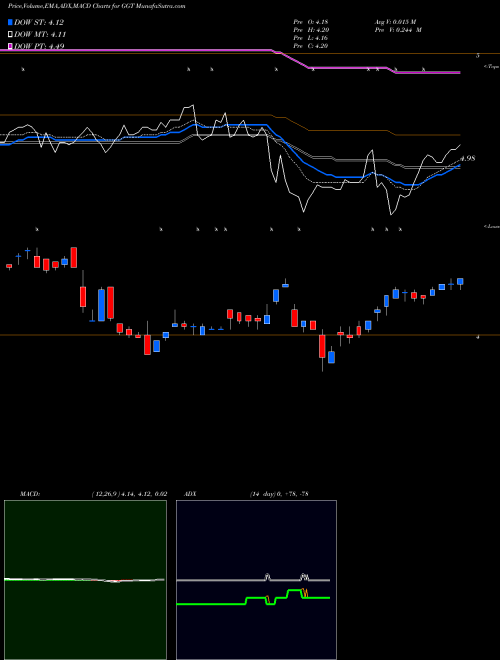Click the price axis label '4' near the lower line

point(478,337)
